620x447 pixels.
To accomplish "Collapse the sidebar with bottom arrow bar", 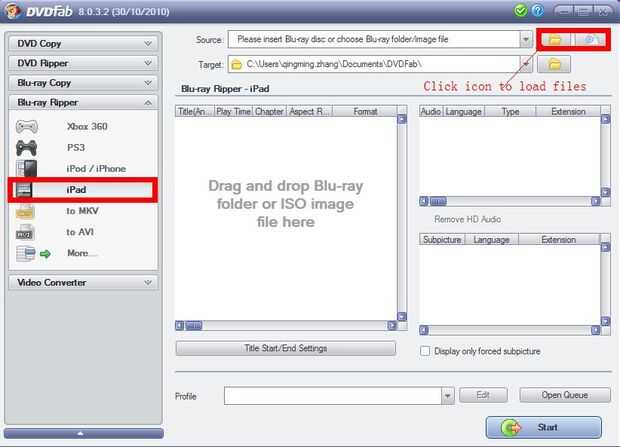I will tap(83, 434).
